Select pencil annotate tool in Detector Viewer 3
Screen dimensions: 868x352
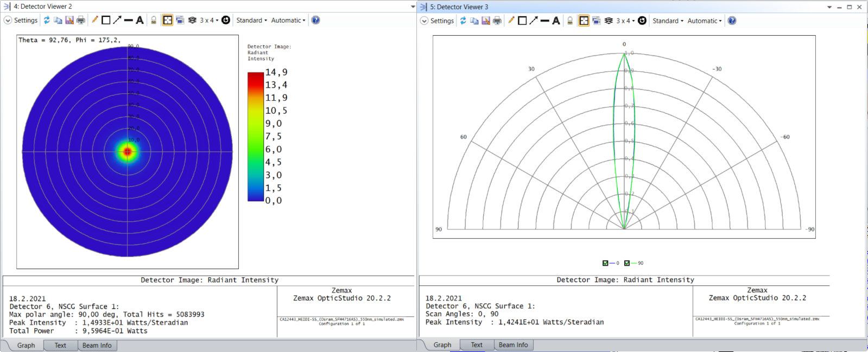point(511,21)
